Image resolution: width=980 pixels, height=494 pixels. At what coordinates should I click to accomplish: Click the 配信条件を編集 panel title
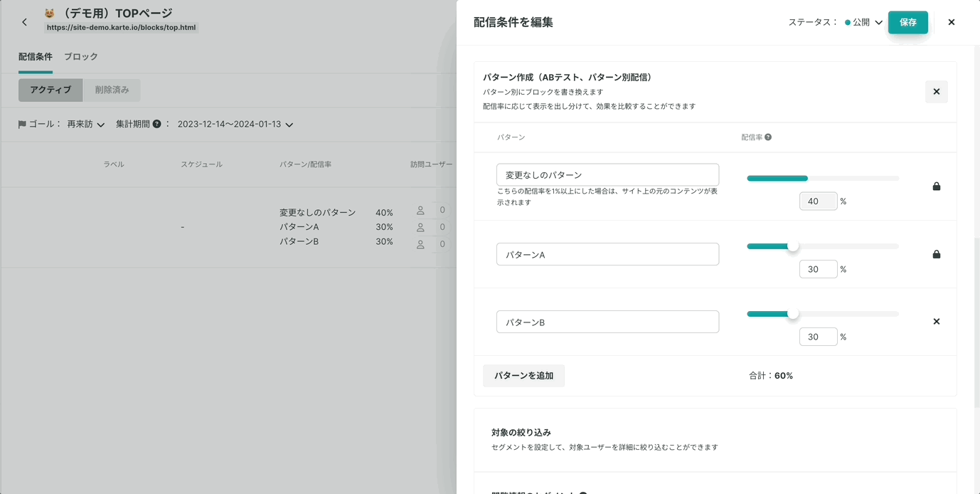pyautogui.click(x=513, y=22)
